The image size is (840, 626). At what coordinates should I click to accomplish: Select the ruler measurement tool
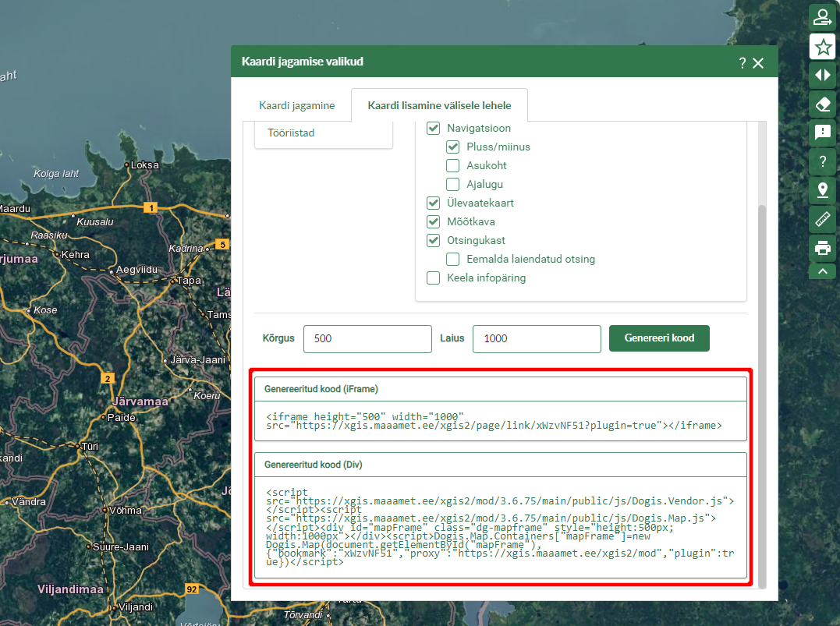822,219
